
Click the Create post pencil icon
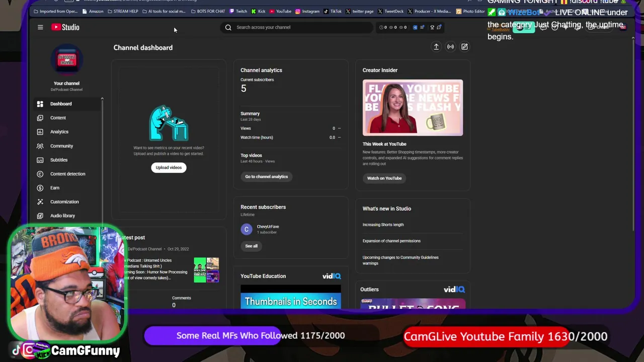click(464, 47)
